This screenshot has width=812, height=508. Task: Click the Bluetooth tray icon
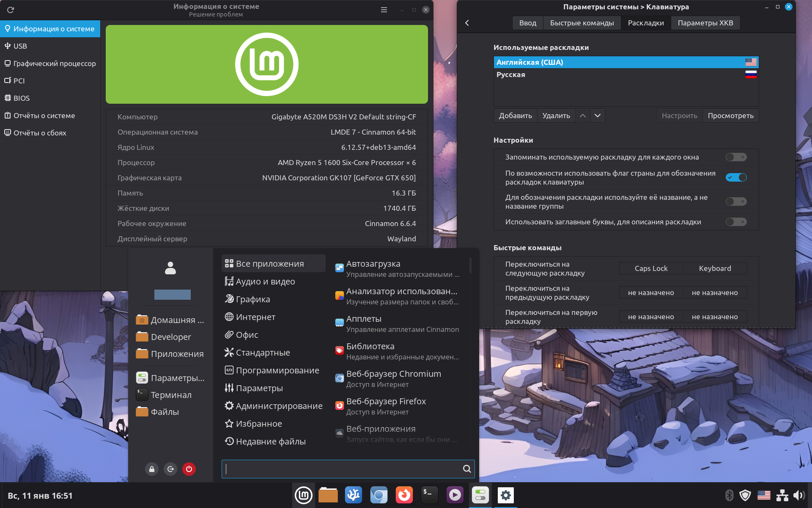tap(729, 495)
